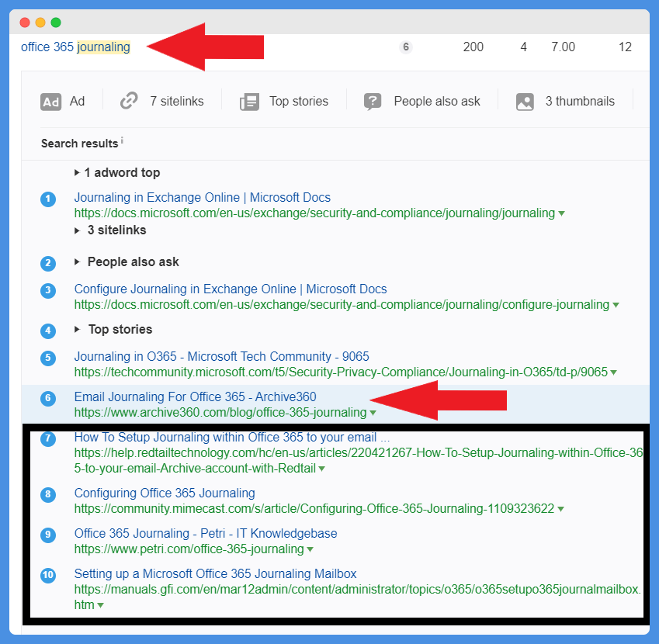Visit the manuals.gfi.com green URL
The image size is (659, 644).
(358, 597)
